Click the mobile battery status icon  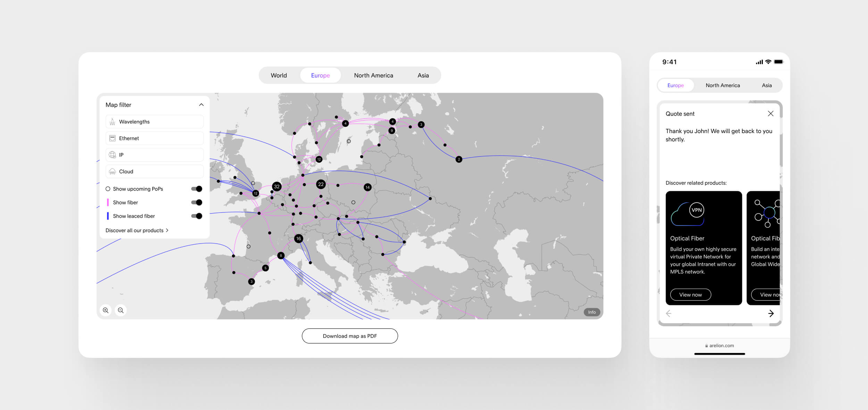click(x=779, y=62)
